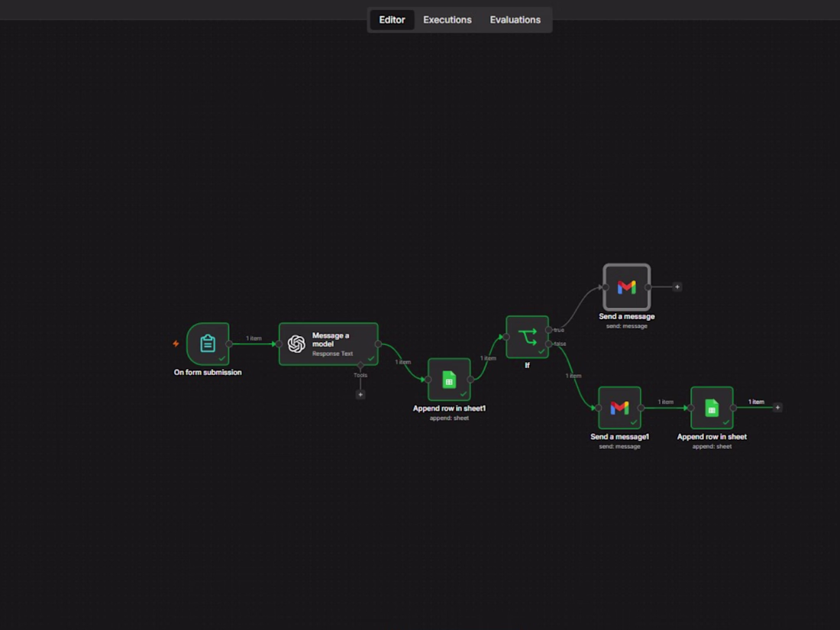The image size is (840, 630).
Task: Open the OpenAI Message a model node
Action: pos(328,344)
